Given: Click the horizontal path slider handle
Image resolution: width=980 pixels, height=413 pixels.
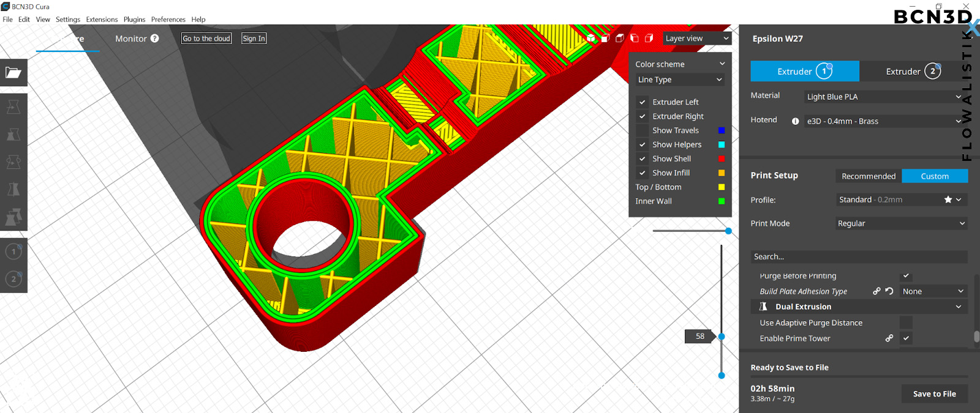Looking at the screenshot, I should [x=728, y=231].
